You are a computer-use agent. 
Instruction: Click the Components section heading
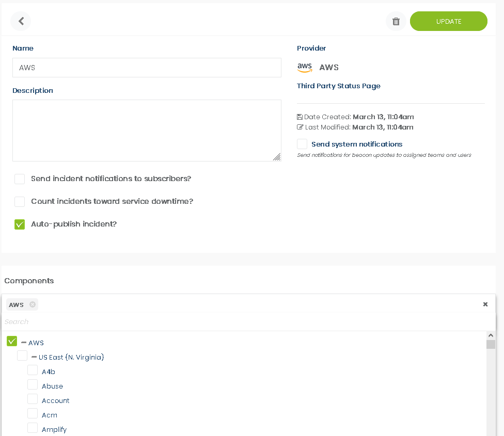29,281
